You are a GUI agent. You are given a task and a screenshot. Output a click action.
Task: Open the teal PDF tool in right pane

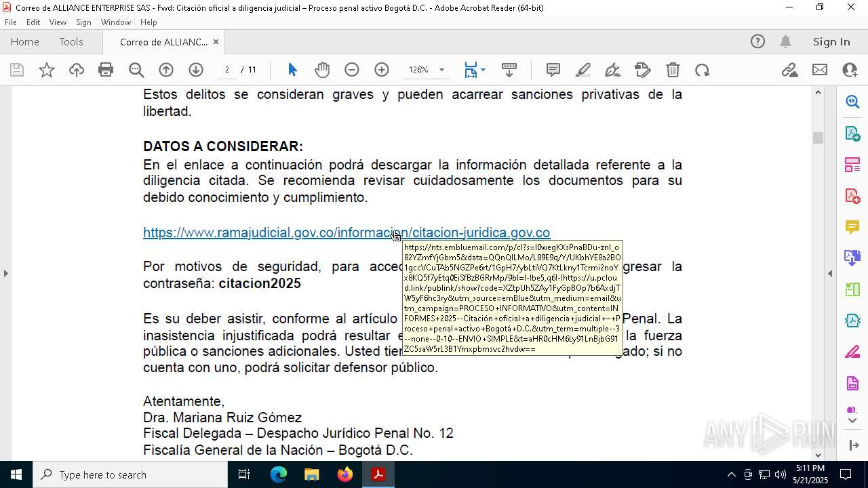tap(852, 321)
